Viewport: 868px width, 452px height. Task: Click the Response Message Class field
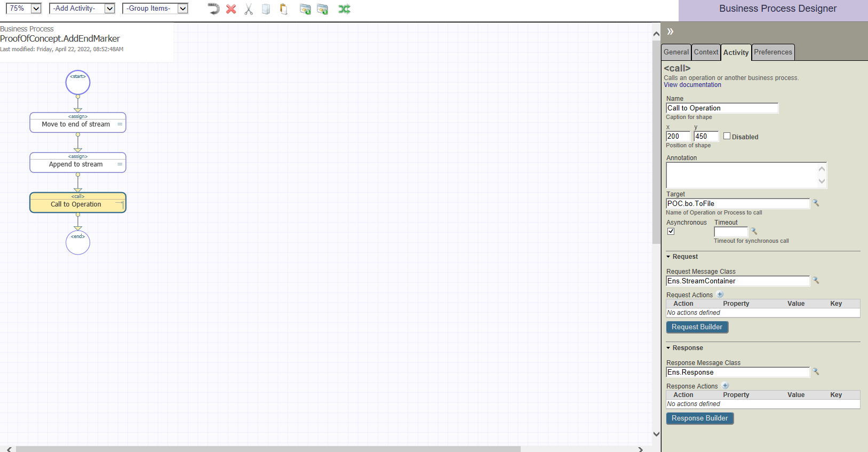coord(738,372)
